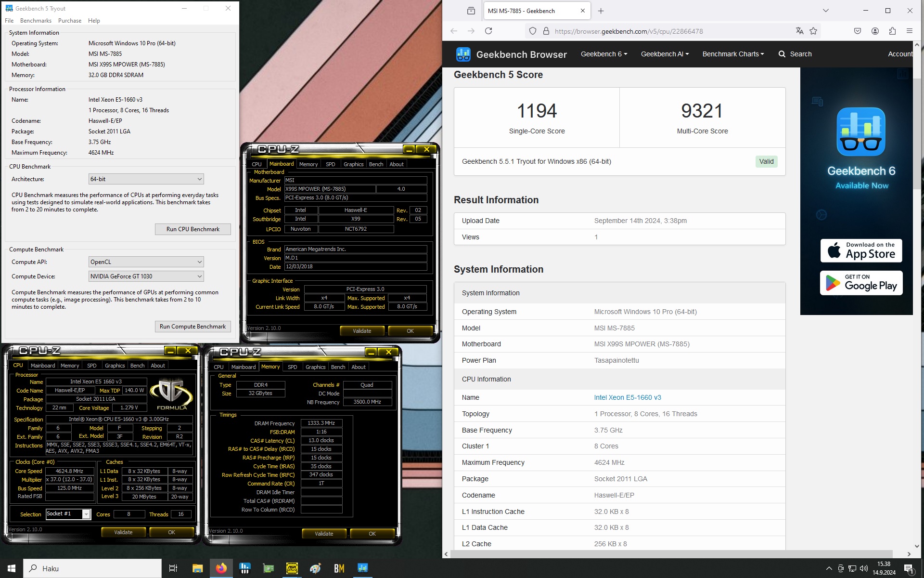924x578 pixels.
Task: Open the BM taskbar application
Action: coord(339,568)
